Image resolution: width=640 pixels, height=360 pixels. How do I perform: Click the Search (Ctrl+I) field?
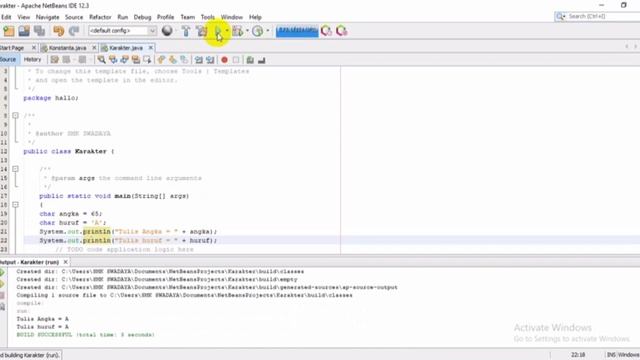pyautogui.click(x=603, y=16)
